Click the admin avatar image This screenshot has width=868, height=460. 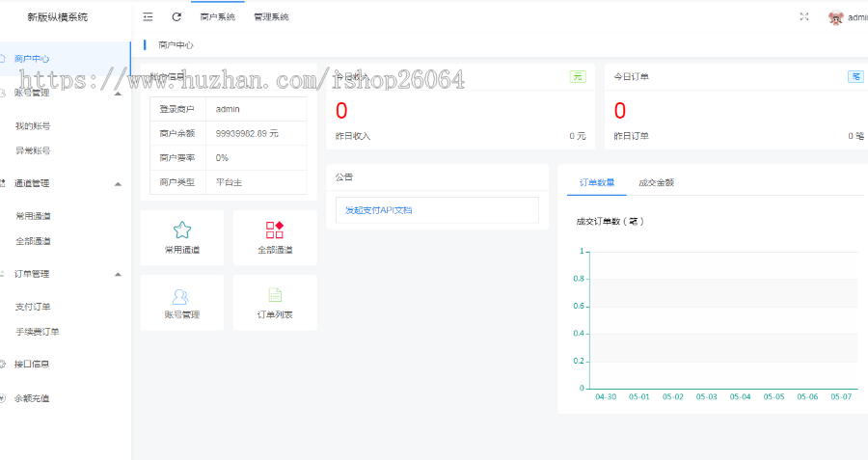836,17
